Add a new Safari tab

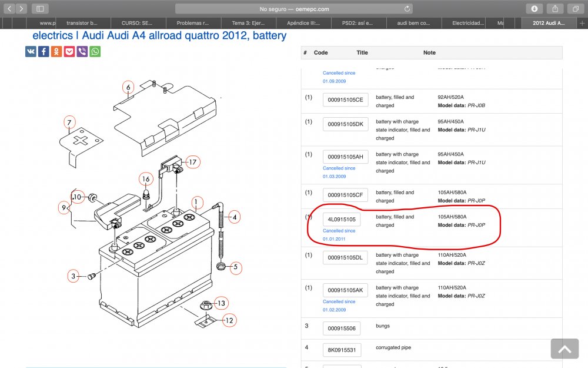point(582,23)
